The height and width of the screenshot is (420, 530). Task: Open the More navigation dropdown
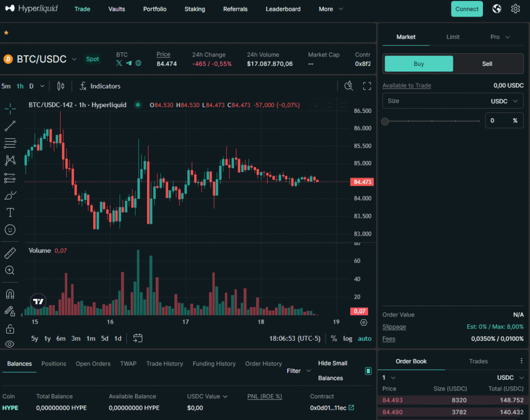331,9
